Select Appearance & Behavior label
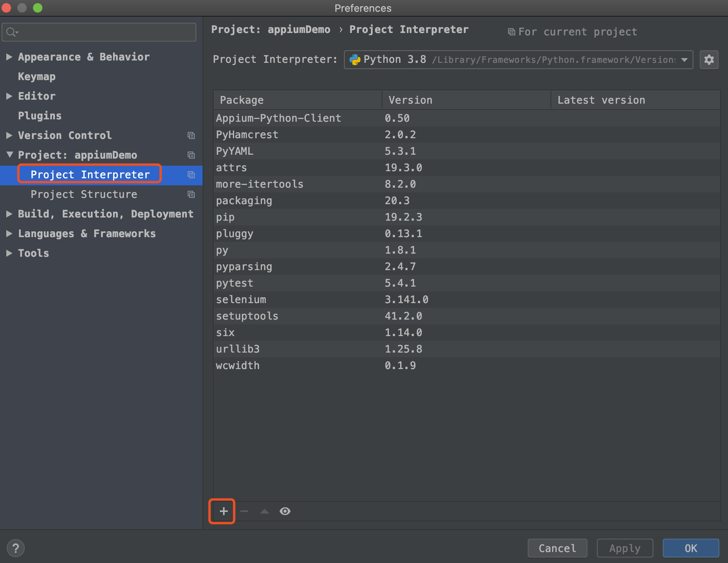The width and height of the screenshot is (728, 563). click(84, 57)
